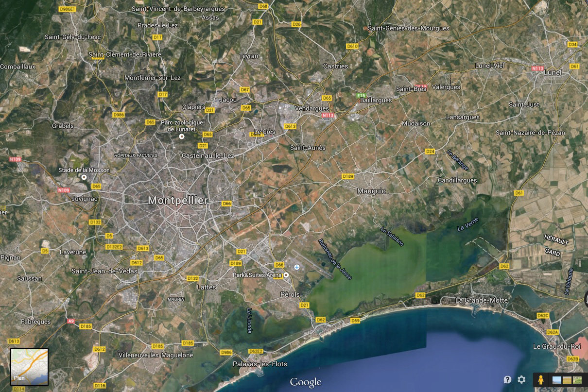Click the D132E2 road badge
The height and width of the screenshot is (392, 588).
tap(114, 247)
